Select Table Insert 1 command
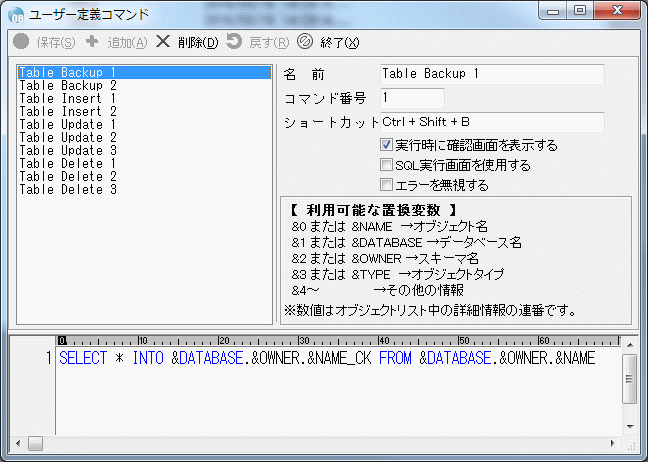The width and height of the screenshot is (648, 462). [x=68, y=99]
